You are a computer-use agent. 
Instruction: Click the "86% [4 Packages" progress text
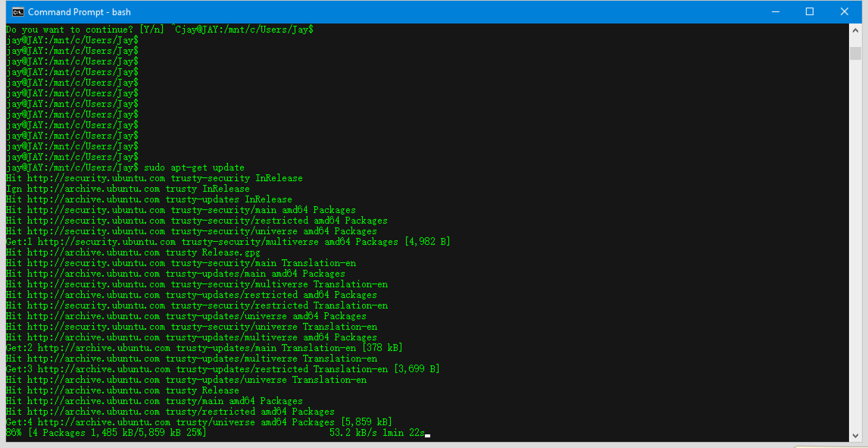(45, 433)
